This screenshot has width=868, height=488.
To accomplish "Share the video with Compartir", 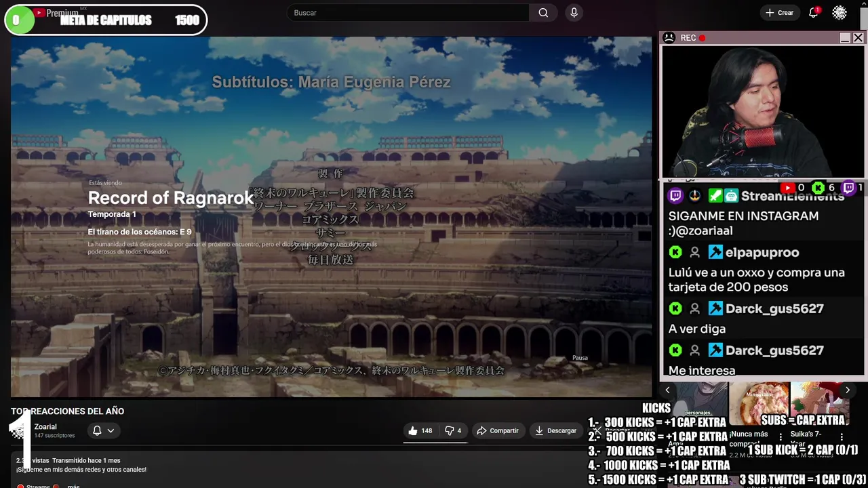I will click(x=498, y=430).
